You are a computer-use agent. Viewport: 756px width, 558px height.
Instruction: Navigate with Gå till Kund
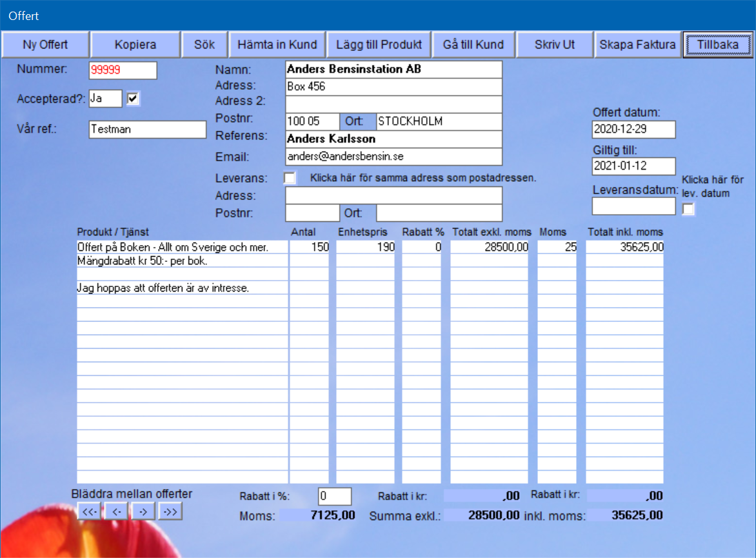[x=473, y=45]
